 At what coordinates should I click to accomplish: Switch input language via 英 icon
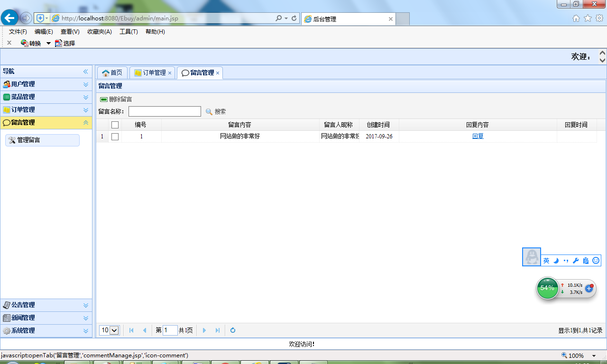pos(546,261)
